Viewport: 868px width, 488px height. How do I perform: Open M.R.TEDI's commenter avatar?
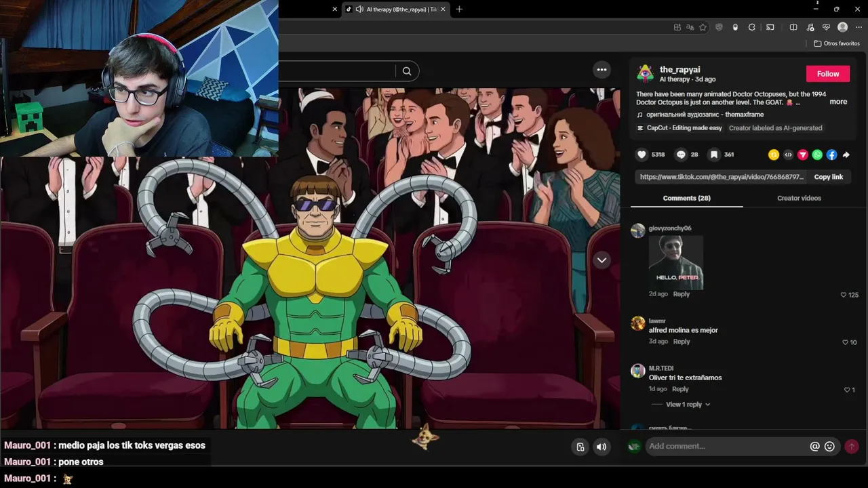637,371
